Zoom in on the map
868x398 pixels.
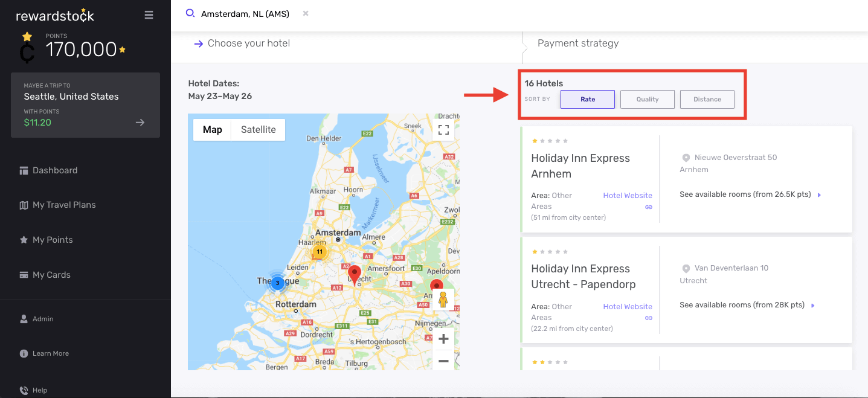point(443,339)
